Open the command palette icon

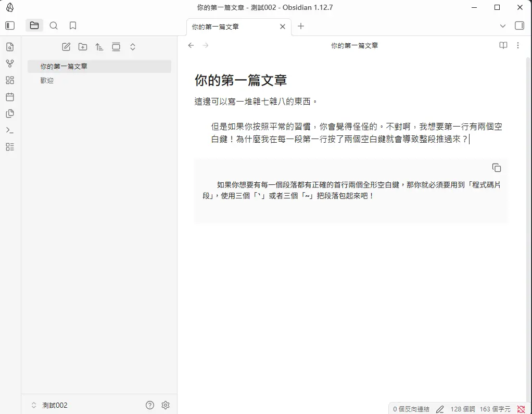point(10,130)
